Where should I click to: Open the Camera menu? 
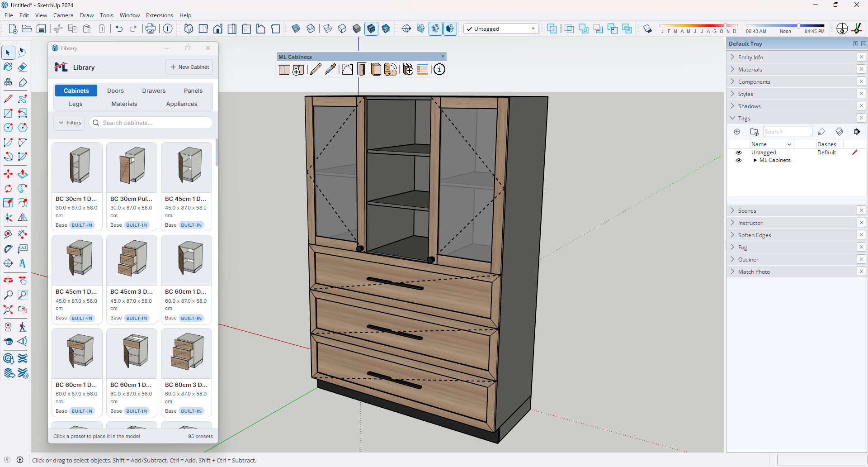pyautogui.click(x=63, y=15)
